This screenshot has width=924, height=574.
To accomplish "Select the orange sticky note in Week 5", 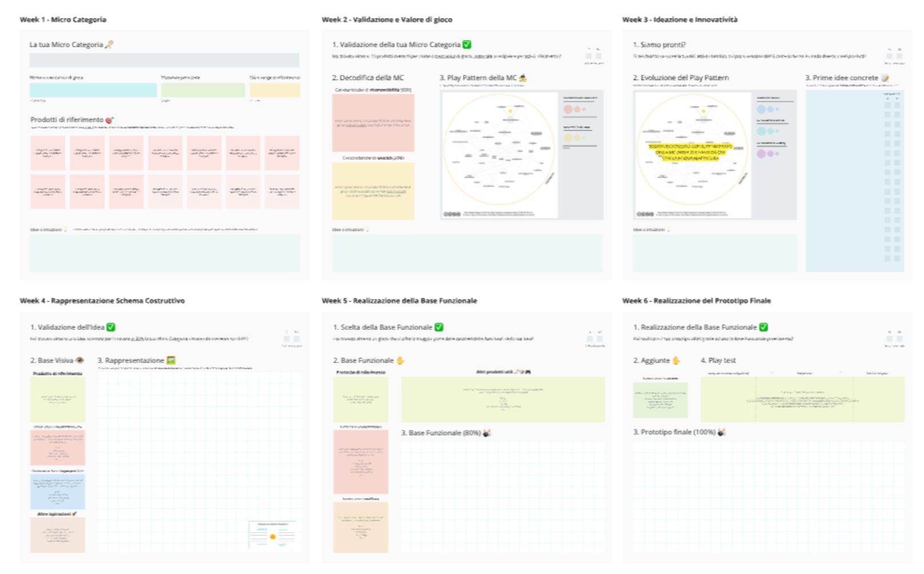I will (361, 527).
